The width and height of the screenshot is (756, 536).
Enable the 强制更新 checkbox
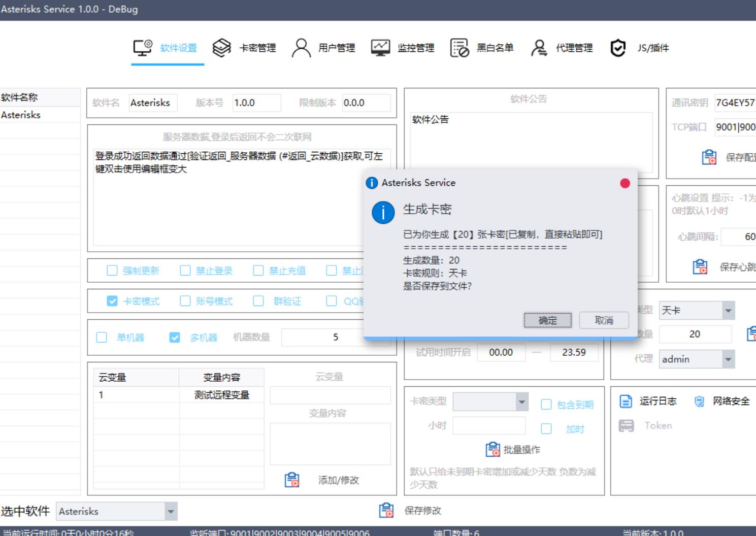(112, 271)
